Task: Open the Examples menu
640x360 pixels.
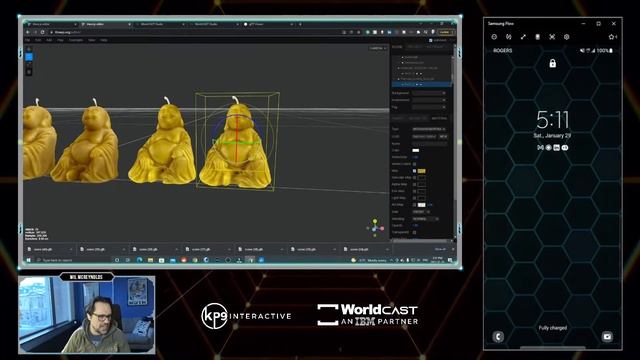Action: point(76,40)
